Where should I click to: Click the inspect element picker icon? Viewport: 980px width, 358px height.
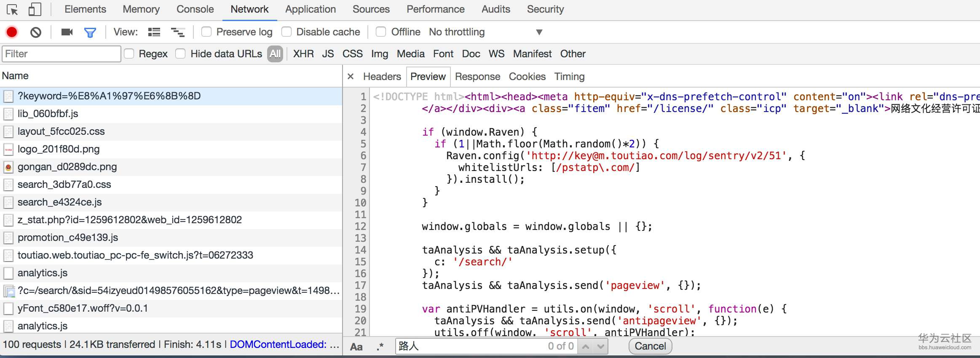[x=13, y=9]
